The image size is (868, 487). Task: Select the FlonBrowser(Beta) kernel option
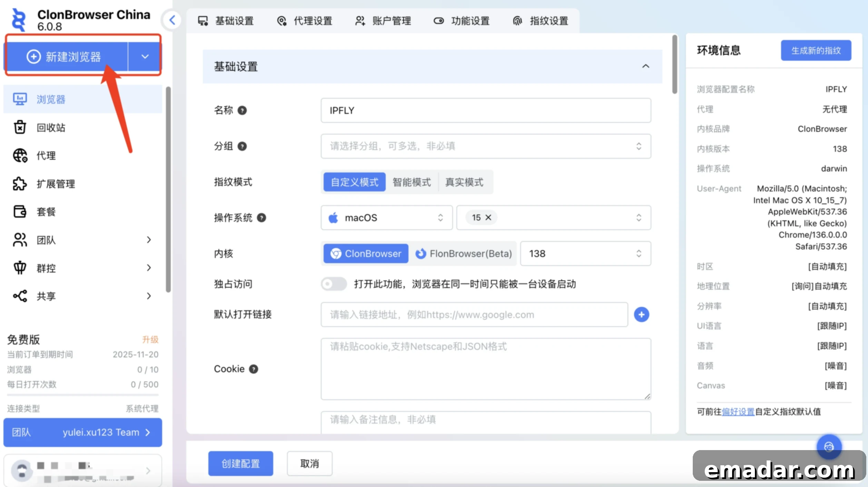coord(463,254)
